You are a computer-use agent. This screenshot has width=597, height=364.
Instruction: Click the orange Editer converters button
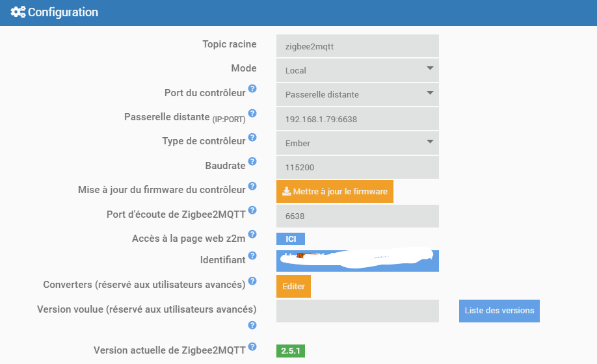(293, 287)
